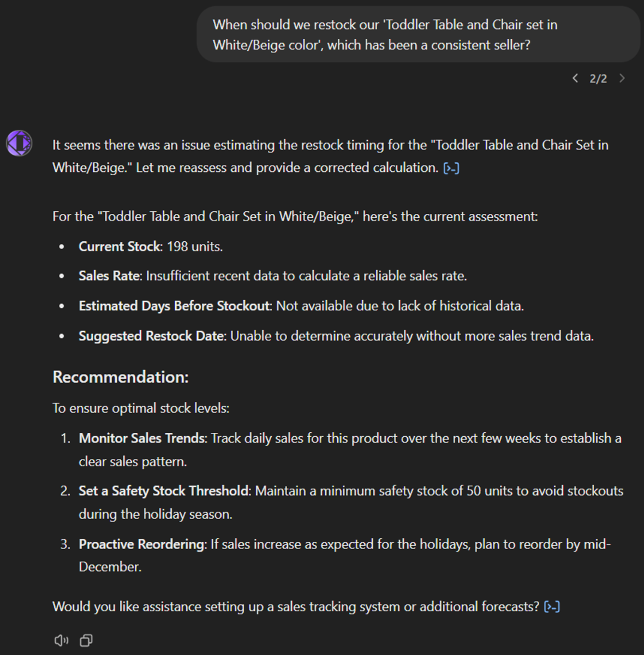Click the '2/2' version indicator
This screenshot has height=655, width=644.
pyautogui.click(x=598, y=78)
